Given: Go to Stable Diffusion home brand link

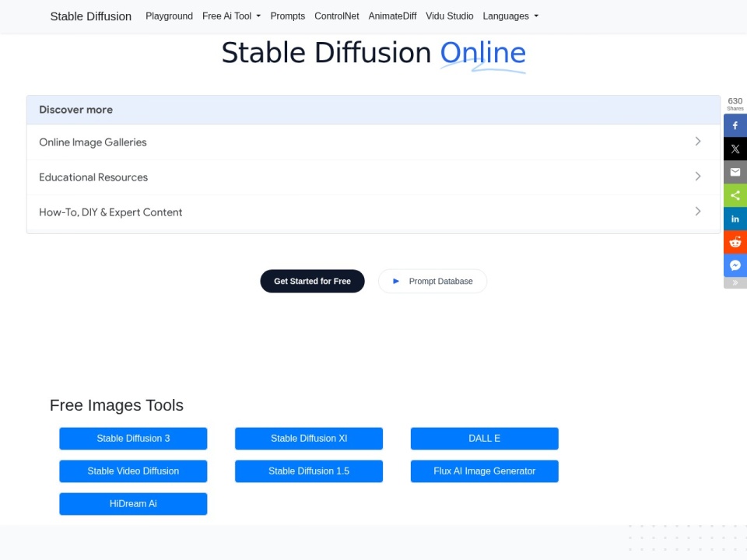Looking at the screenshot, I should coord(90,16).
